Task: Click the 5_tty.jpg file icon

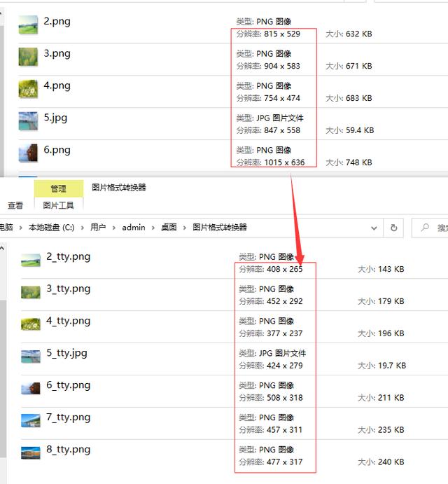Action: pos(31,357)
